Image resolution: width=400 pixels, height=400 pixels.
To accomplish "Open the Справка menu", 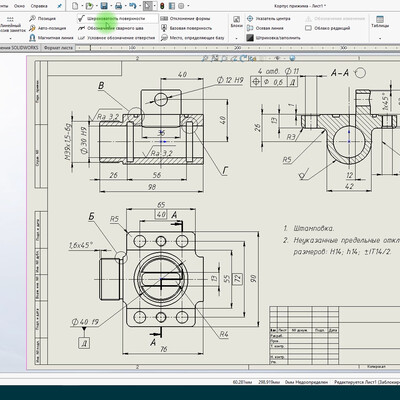I will click(x=39, y=6).
